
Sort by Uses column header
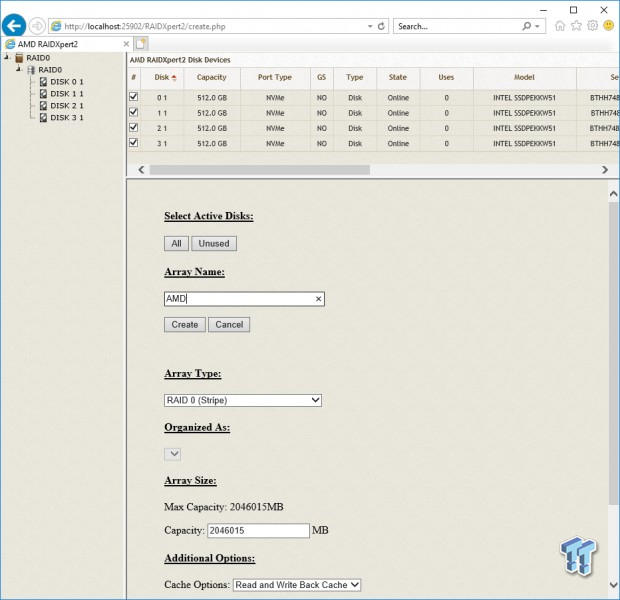click(x=446, y=78)
